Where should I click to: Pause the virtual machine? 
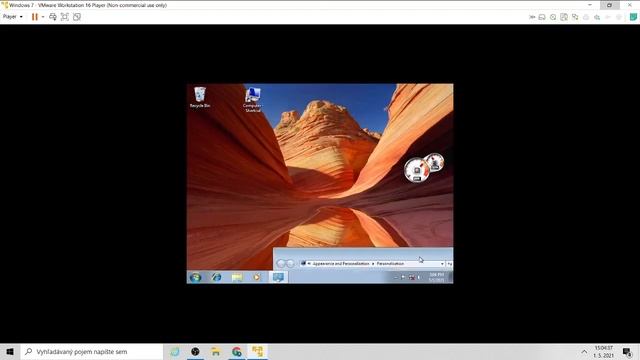coord(35,17)
